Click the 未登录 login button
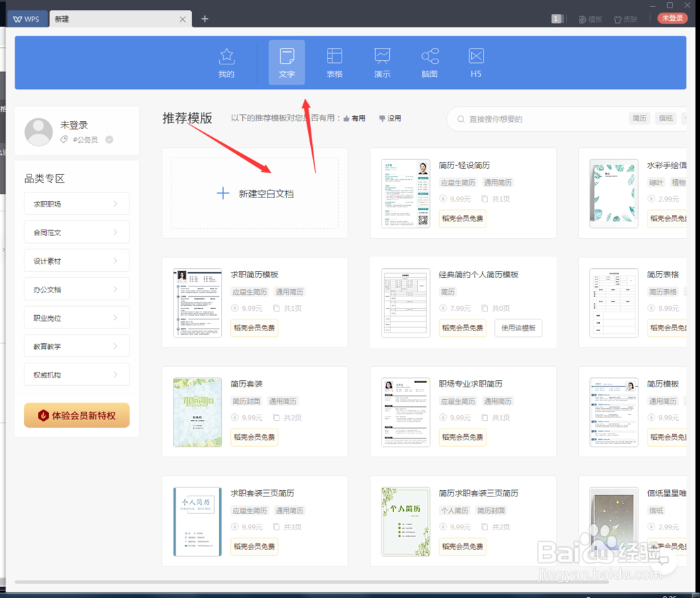 tap(671, 19)
